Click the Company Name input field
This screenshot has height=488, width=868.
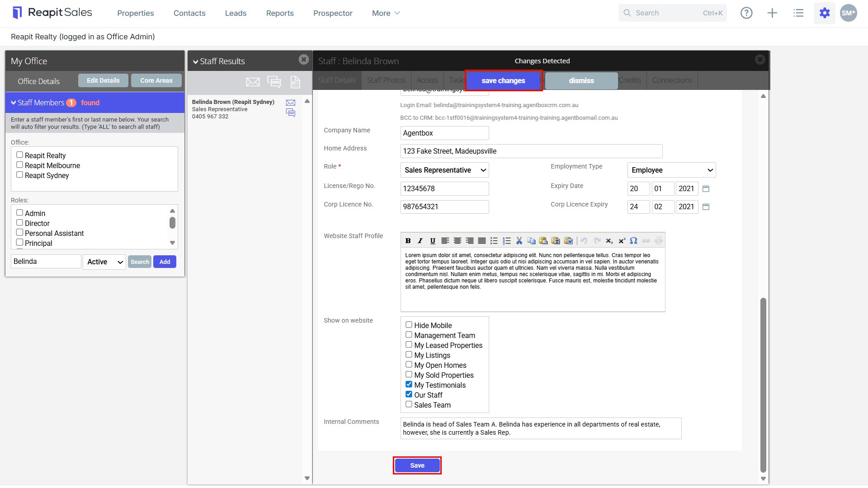point(445,133)
